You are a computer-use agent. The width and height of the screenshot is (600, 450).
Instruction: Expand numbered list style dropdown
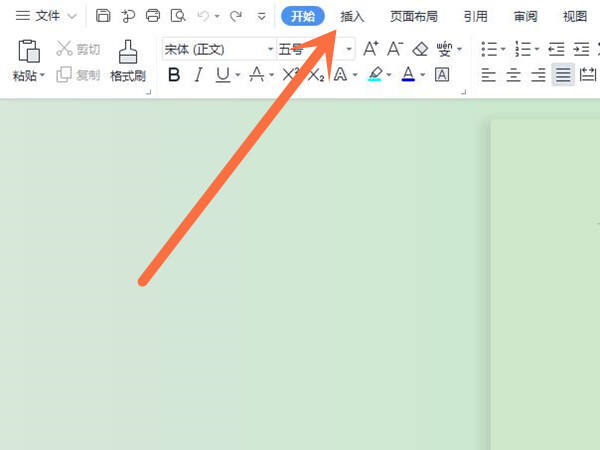pyautogui.click(x=537, y=49)
